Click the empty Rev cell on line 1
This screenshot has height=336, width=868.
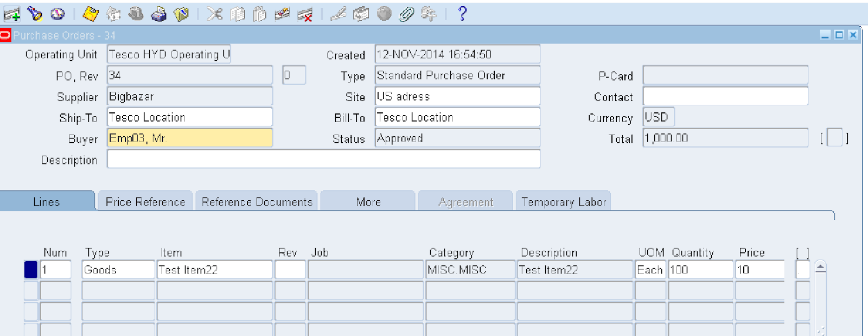pos(290,270)
